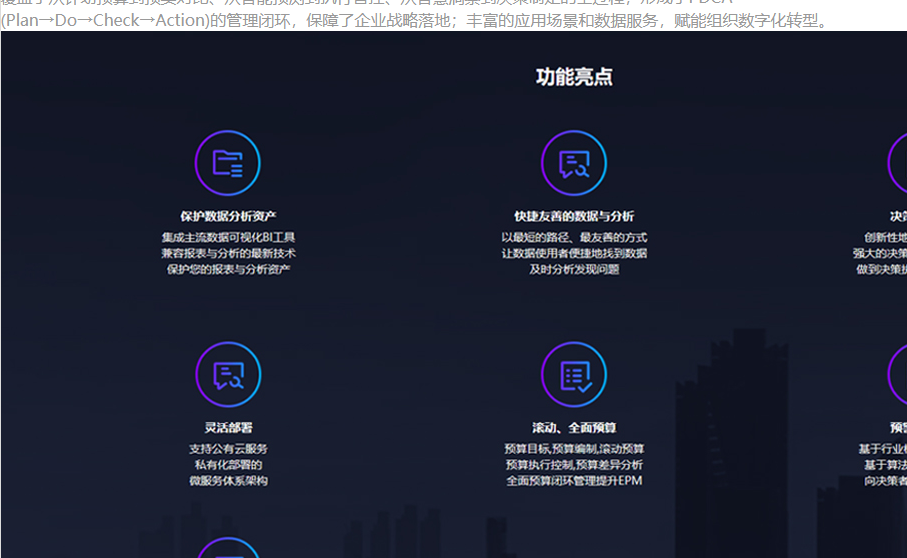The width and height of the screenshot is (907, 558).
Task: Click the 功能亮点 section heading
Action: coord(574,77)
